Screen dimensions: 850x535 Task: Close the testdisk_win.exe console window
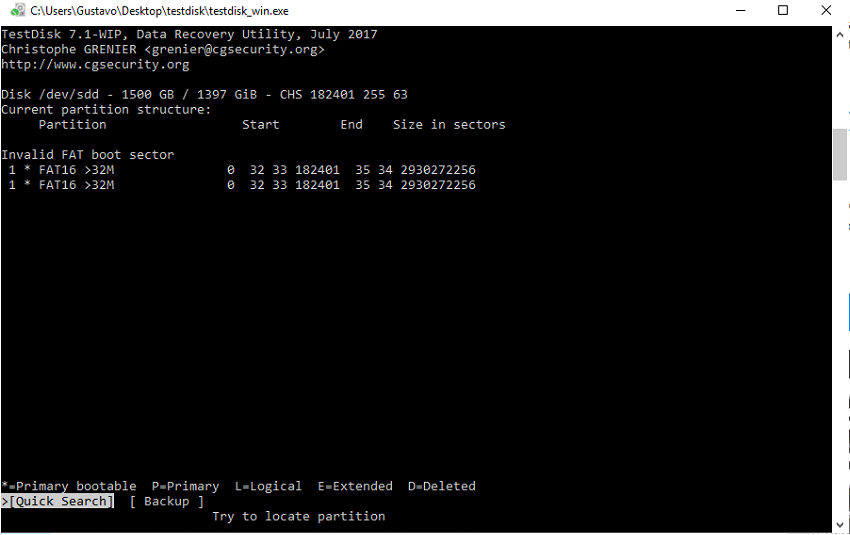pyautogui.click(x=826, y=10)
